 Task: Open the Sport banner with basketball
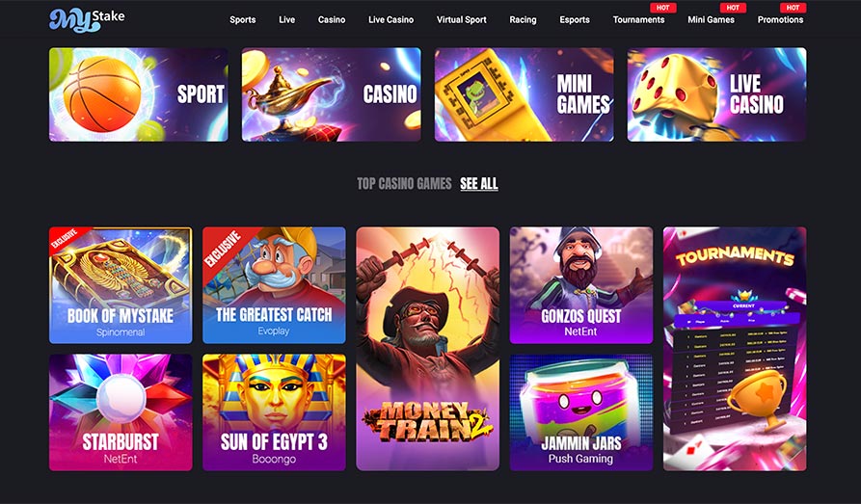coord(139,94)
